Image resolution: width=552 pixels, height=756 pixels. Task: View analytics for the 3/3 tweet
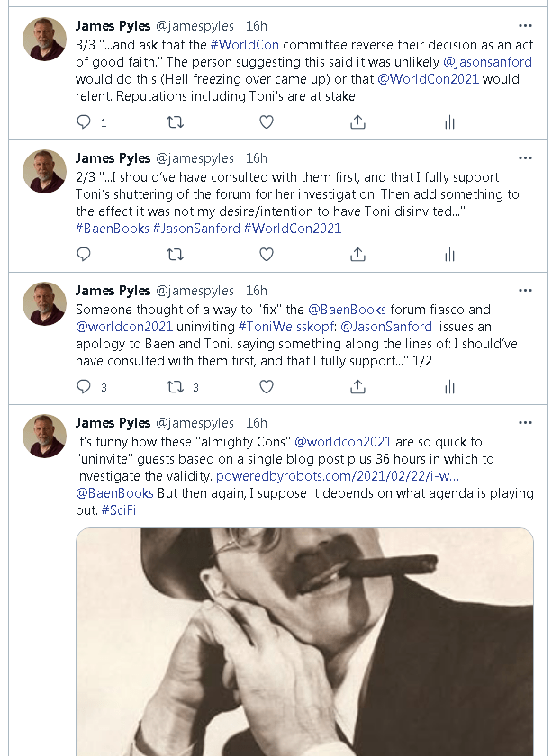click(x=448, y=122)
